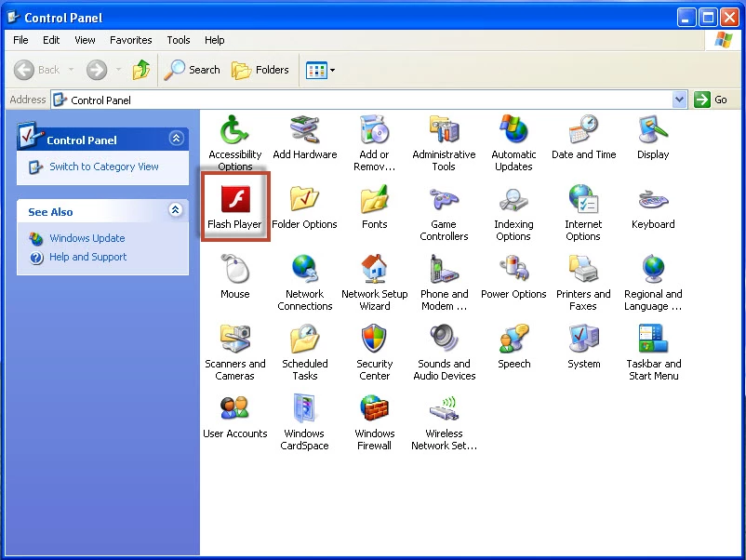Open the Edit menu
This screenshot has height=560, width=746.
pos(51,40)
